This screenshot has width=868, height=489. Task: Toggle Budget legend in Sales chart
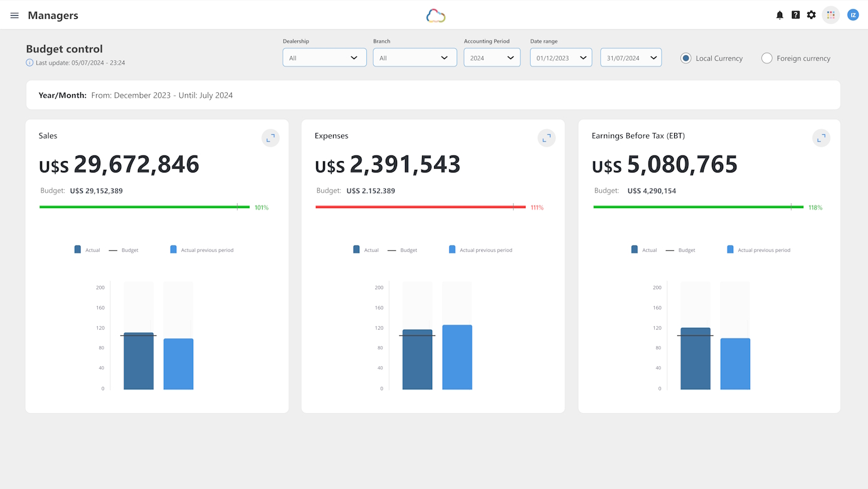[x=124, y=250]
